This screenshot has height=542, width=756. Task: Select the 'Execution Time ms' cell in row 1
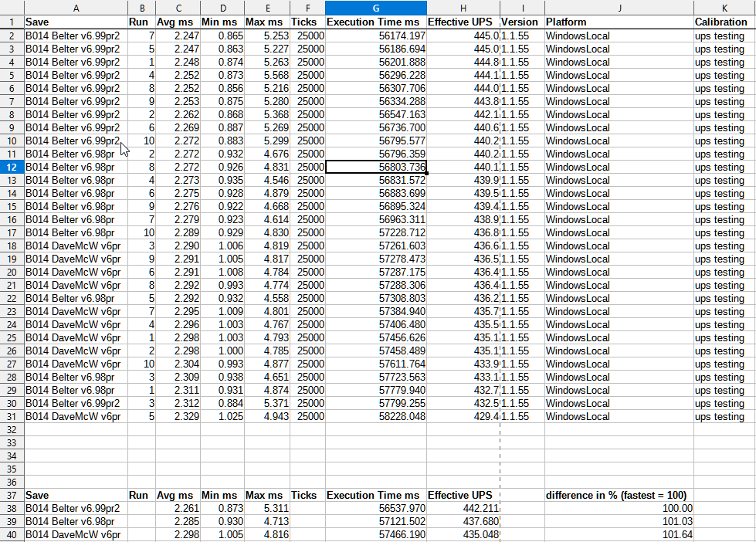coord(375,22)
